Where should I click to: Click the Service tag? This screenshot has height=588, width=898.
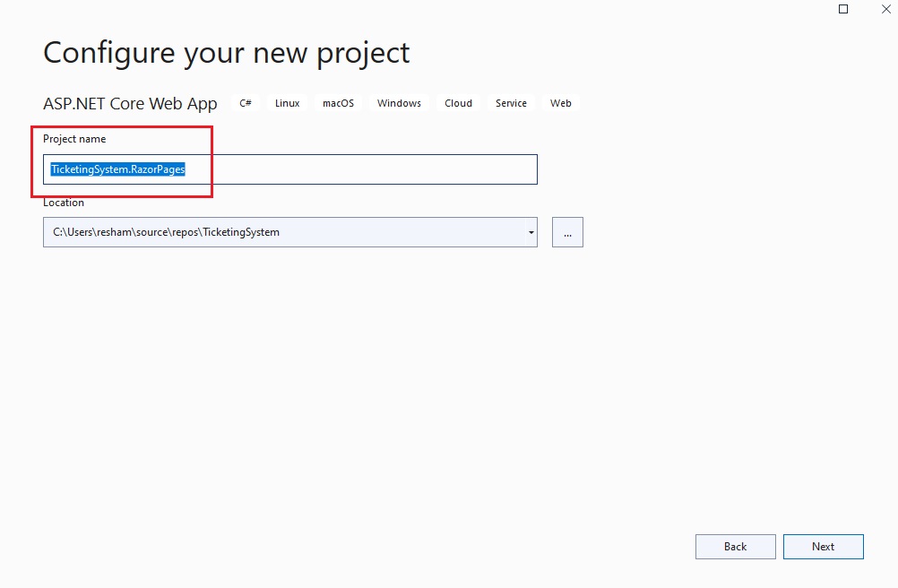[511, 103]
